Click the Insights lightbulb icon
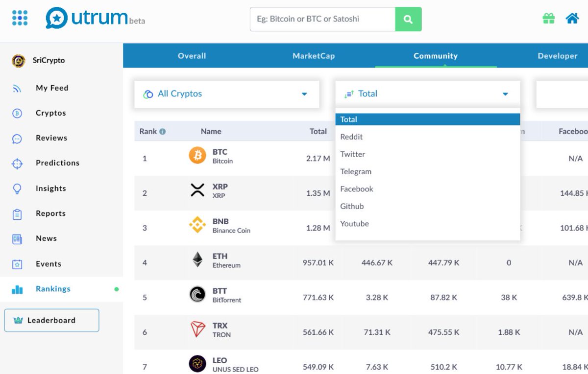Viewport: 588px width, 374px height. [18, 188]
